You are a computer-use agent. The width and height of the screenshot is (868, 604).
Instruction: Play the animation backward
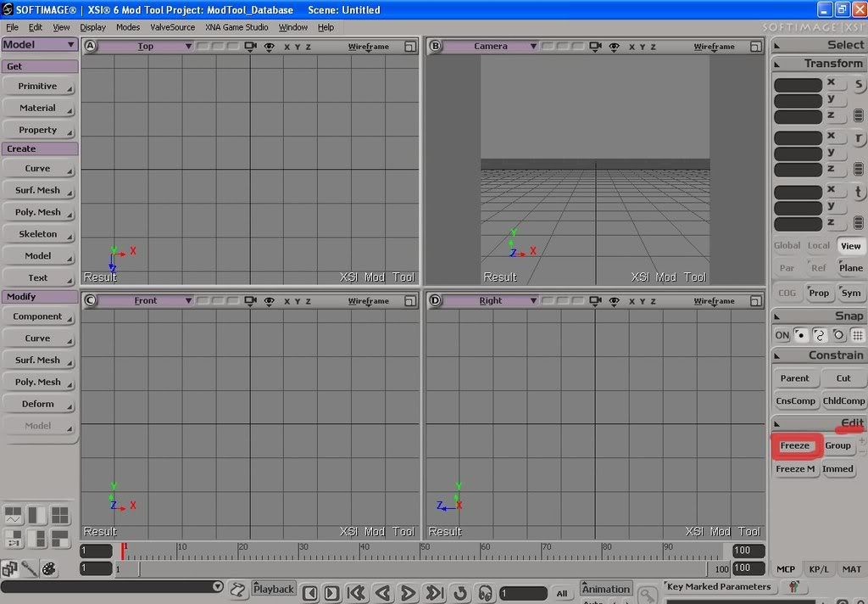pos(382,593)
